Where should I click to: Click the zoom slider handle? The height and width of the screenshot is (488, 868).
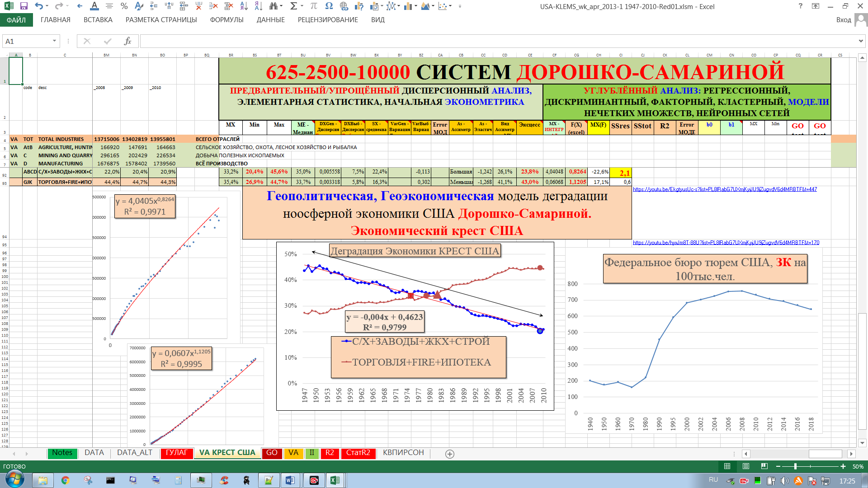click(x=795, y=466)
